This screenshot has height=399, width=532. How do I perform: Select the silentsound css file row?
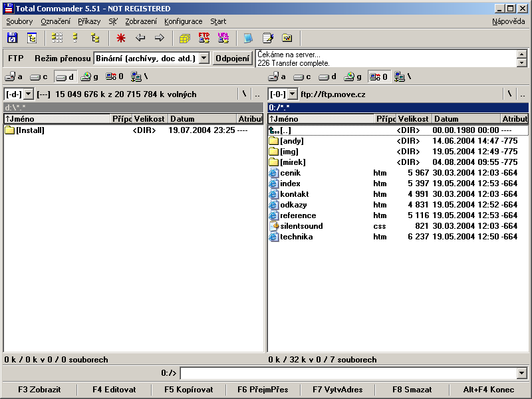(398, 226)
